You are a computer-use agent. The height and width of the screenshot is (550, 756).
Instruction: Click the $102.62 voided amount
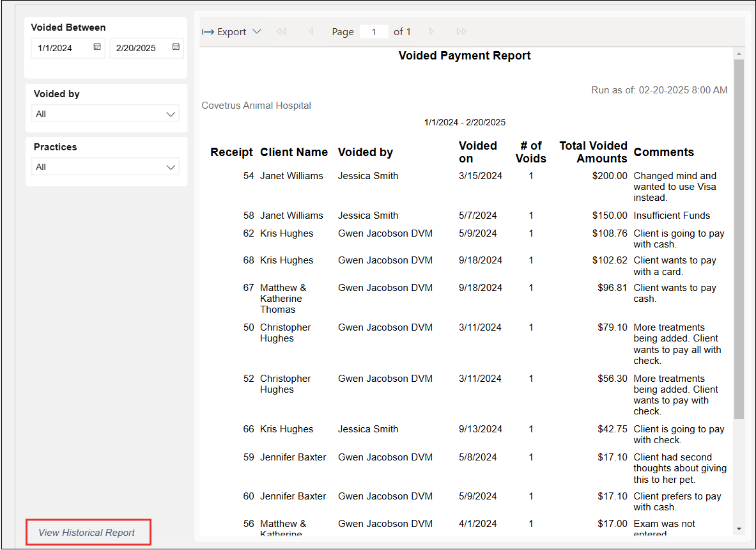pyautogui.click(x=610, y=260)
